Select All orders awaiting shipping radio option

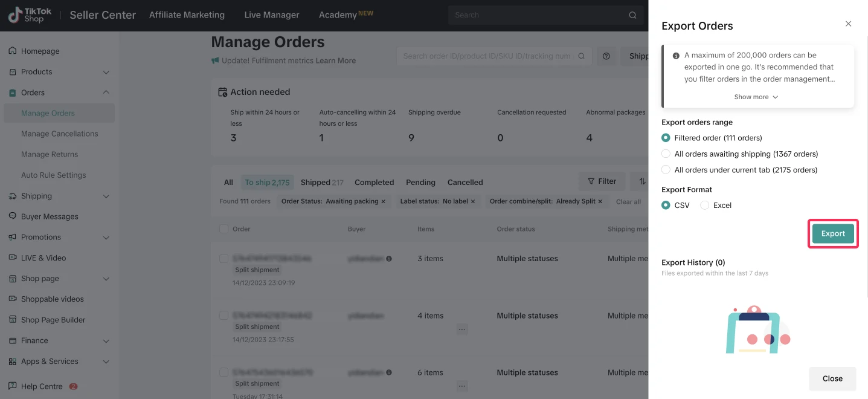[666, 154]
